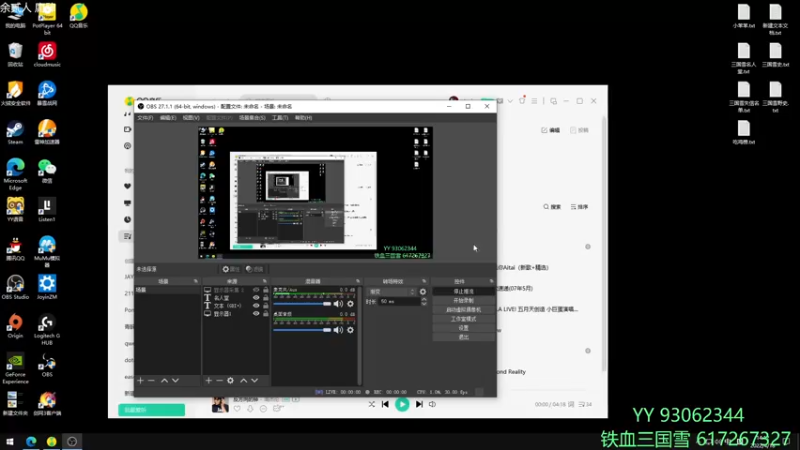
Task: Increase transition duration with up stepper
Action: pos(424,299)
